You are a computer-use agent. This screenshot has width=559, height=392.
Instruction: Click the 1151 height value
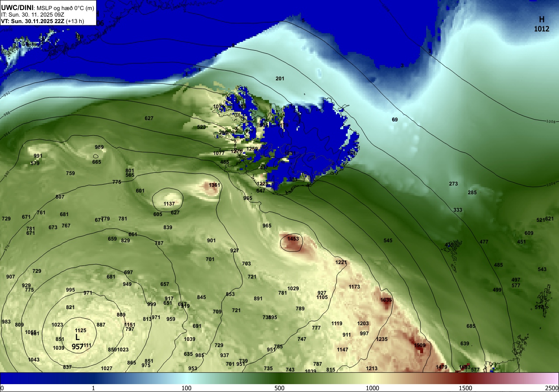click(130, 325)
